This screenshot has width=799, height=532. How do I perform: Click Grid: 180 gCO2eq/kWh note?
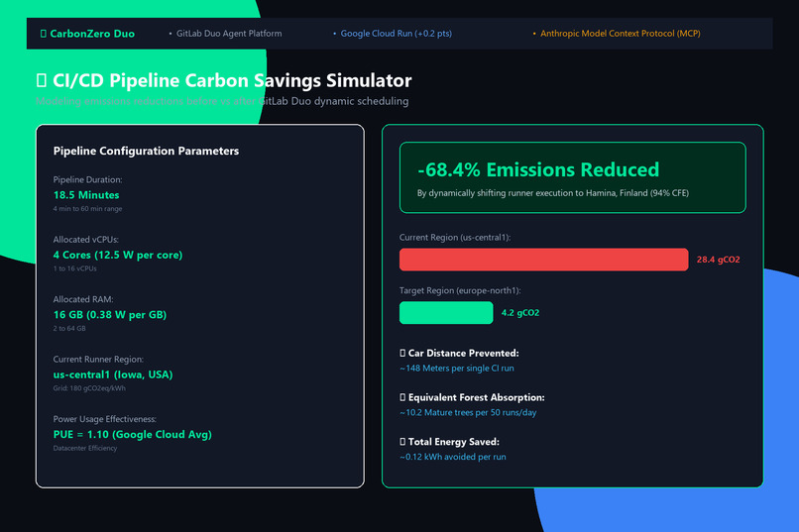pyautogui.click(x=89, y=388)
